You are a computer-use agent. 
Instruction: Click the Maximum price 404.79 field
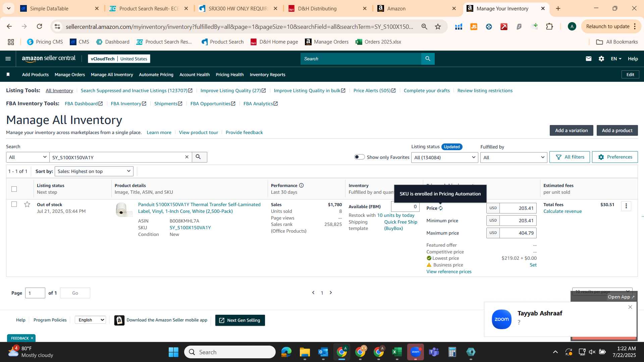tap(518, 233)
